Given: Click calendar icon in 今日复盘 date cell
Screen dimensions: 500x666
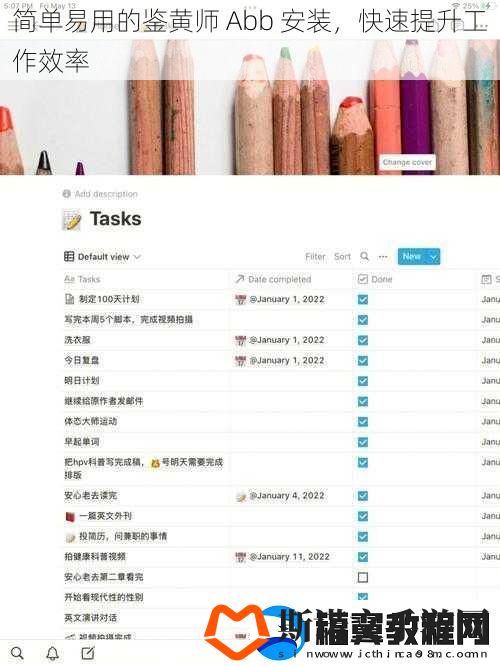Looking at the screenshot, I should [240, 361].
